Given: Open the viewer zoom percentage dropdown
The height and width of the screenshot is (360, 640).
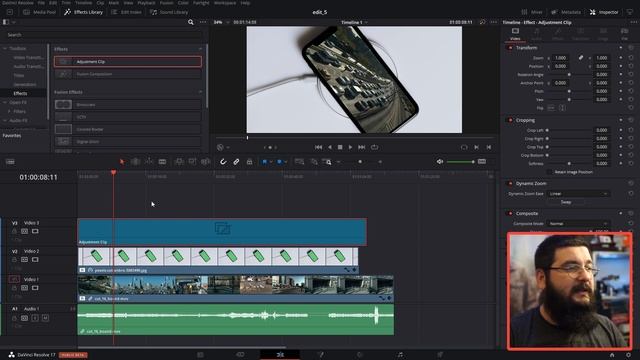Looking at the screenshot, I should click(221, 22).
